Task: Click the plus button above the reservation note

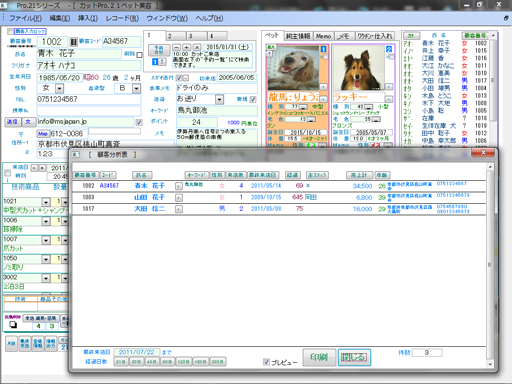Action: (x=187, y=47)
